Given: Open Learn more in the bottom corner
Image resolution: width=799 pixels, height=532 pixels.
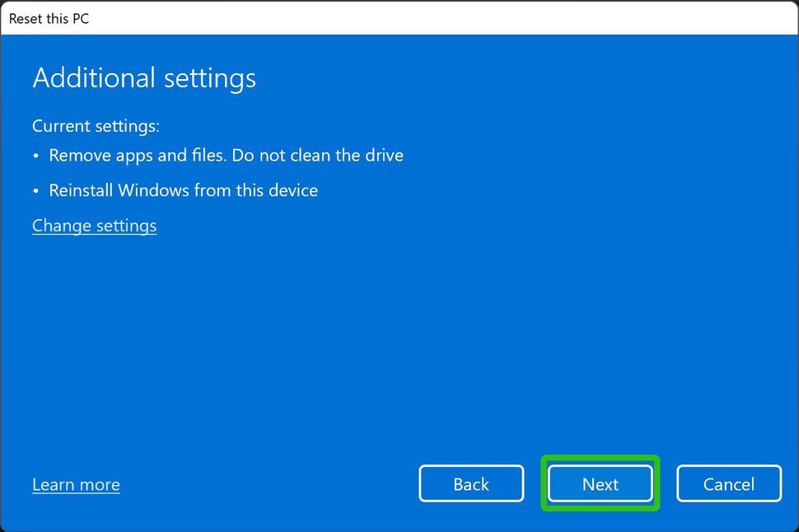Looking at the screenshot, I should [75, 484].
